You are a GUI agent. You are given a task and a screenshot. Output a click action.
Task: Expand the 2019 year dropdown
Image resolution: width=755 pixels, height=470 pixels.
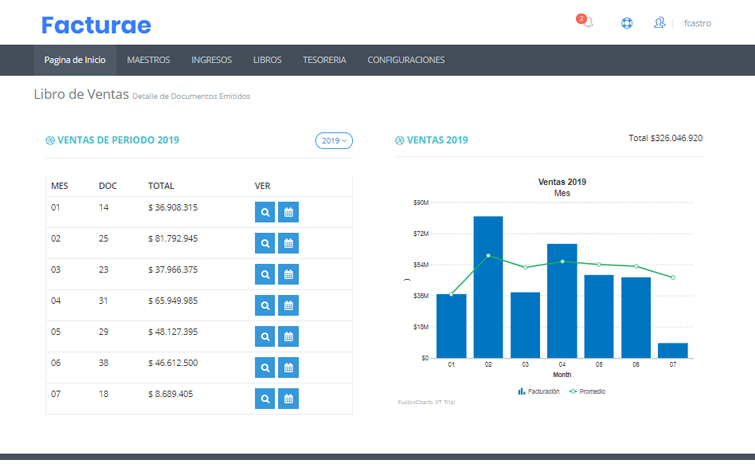[334, 141]
